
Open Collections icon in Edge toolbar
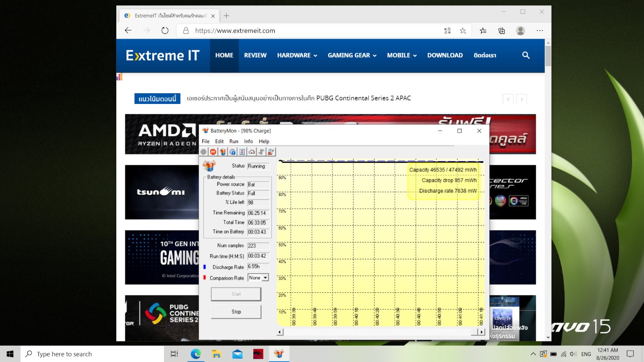[x=501, y=30]
